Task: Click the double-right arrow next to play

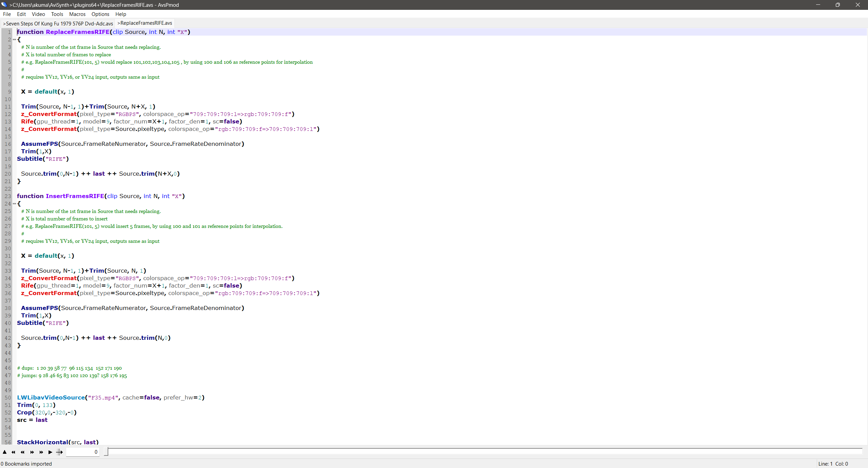Action: click(x=41, y=452)
